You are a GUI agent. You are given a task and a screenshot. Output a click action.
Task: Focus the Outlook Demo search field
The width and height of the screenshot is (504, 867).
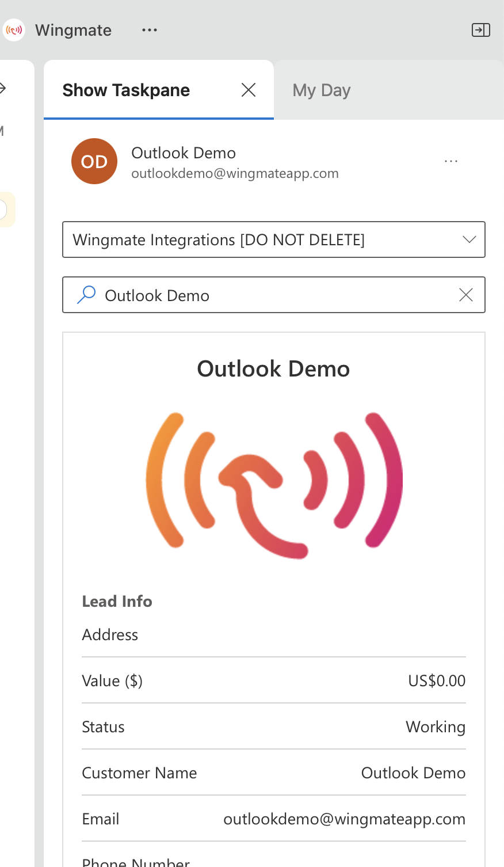click(274, 295)
